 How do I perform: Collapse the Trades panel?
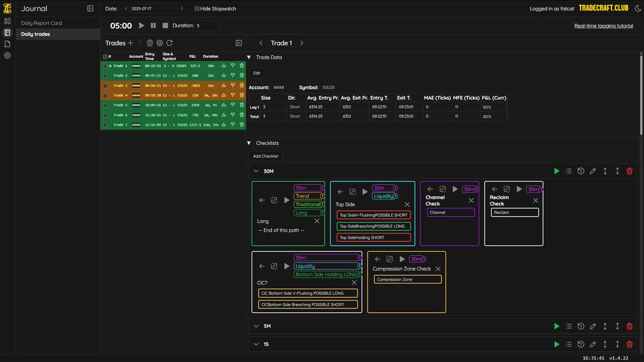click(x=239, y=43)
